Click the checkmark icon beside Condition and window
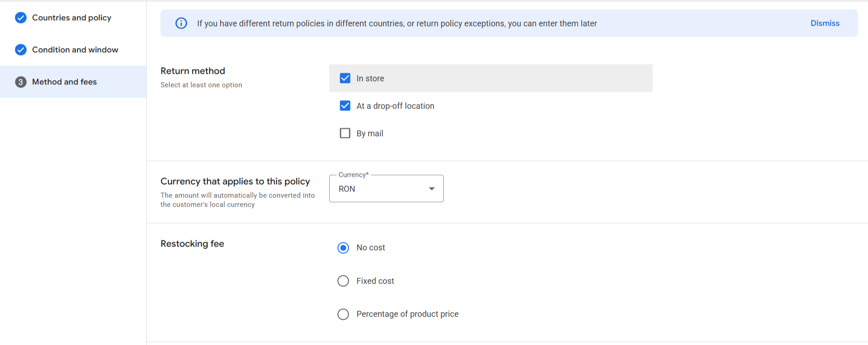 click(x=21, y=49)
